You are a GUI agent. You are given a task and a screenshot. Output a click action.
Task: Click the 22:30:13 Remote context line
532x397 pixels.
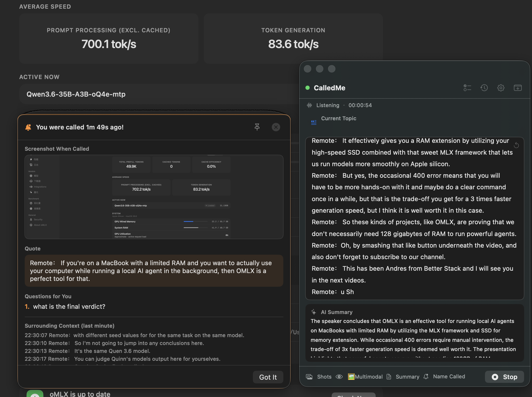(x=88, y=351)
